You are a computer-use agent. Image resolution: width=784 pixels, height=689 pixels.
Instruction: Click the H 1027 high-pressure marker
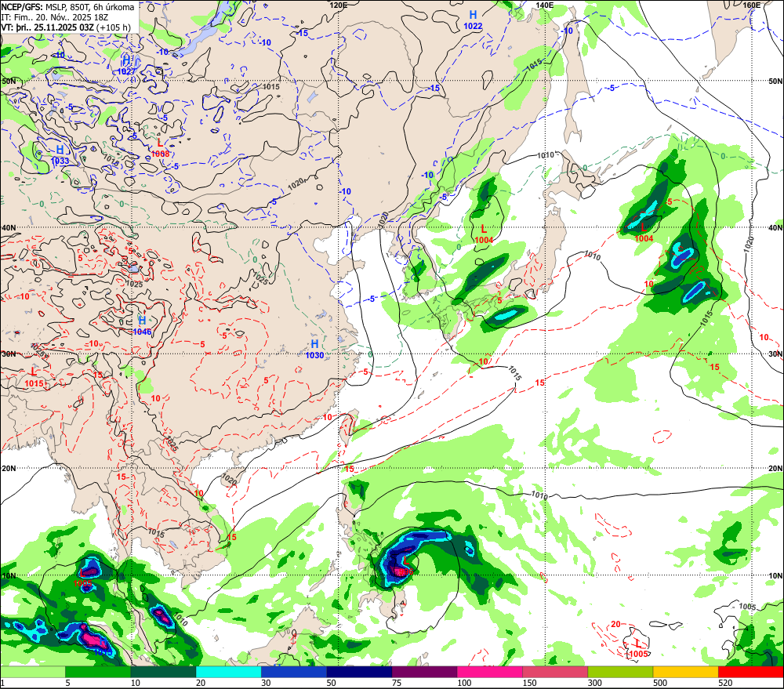[126, 66]
